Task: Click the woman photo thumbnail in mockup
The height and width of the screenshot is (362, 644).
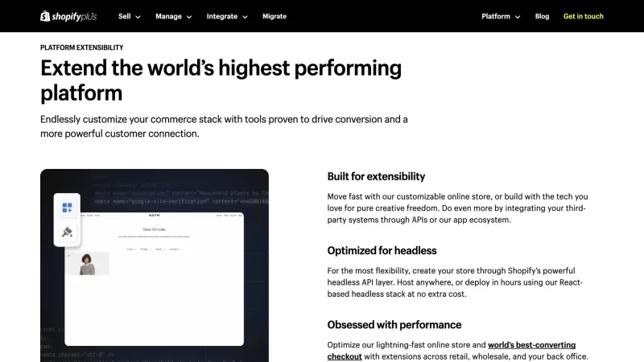Action: tap(88, 264)
